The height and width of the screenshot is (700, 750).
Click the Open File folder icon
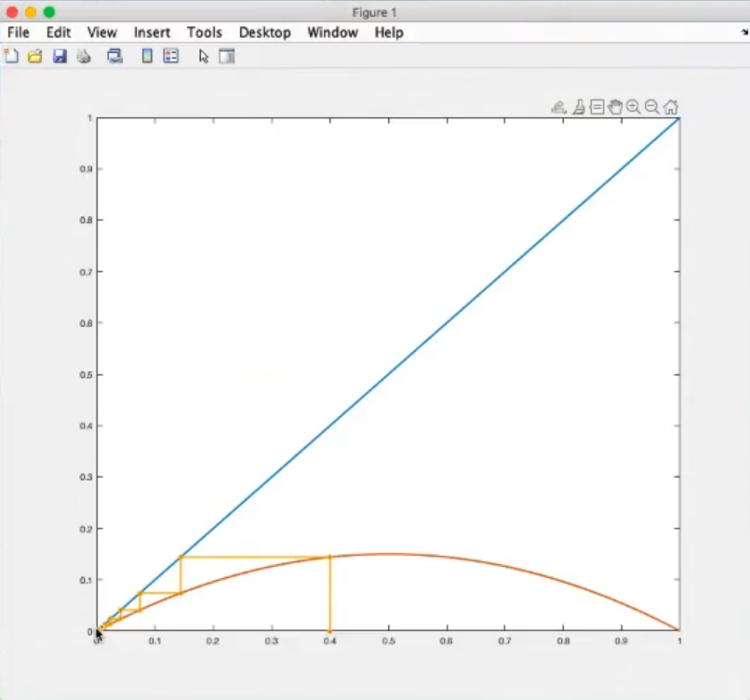click(35, 57)
